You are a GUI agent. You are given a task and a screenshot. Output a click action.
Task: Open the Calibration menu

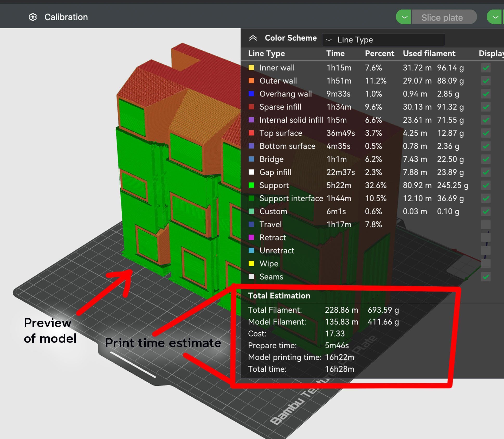(66, 17)
